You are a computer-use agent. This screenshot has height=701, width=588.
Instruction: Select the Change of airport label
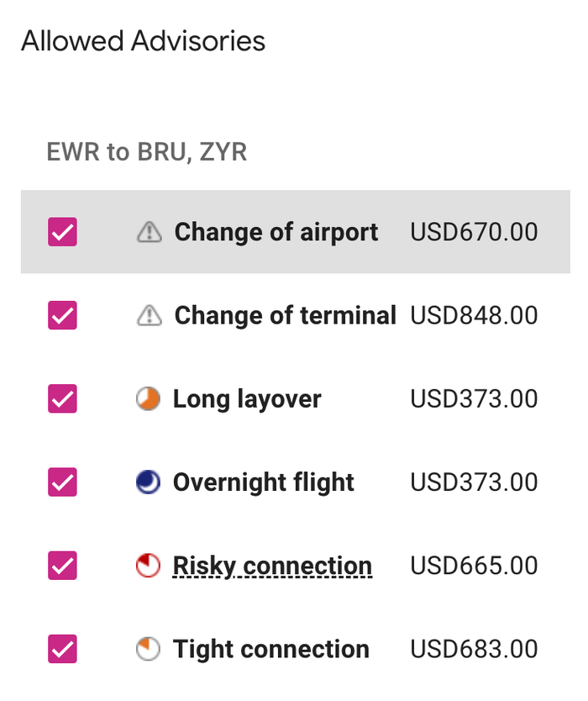276,232
